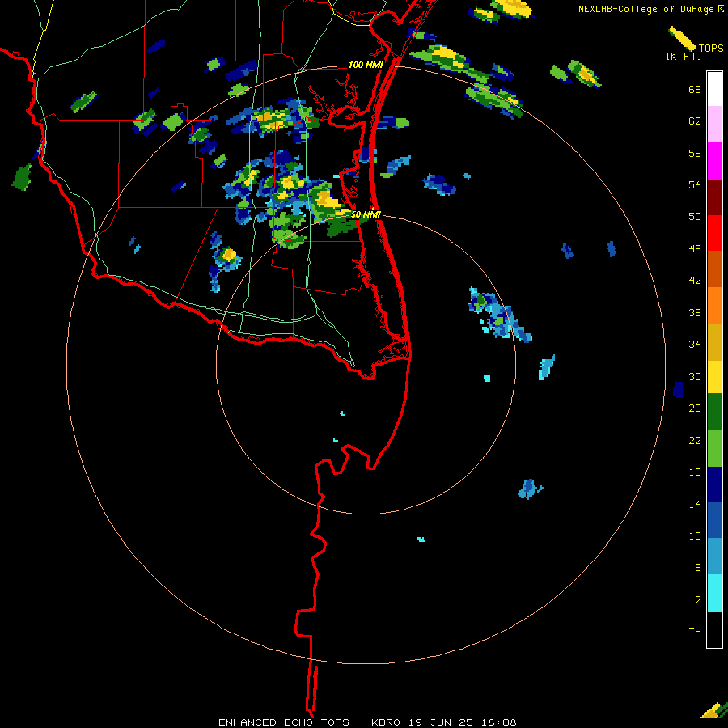The width and height of the screenshot is (728, 728).
Task: Select the light green 22 kft swatch
Action: click(x=714, y=448)
